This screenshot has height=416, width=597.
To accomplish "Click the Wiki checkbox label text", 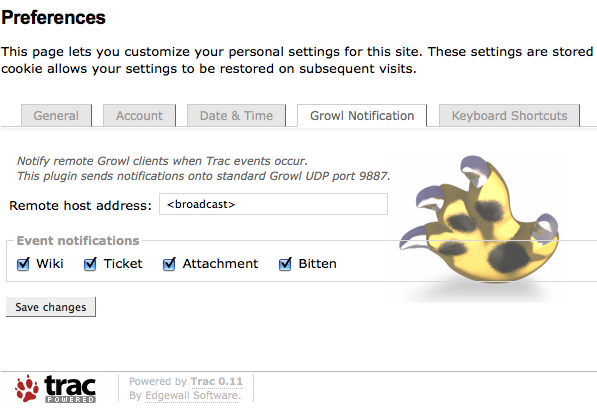I will [x=50, y=263].
